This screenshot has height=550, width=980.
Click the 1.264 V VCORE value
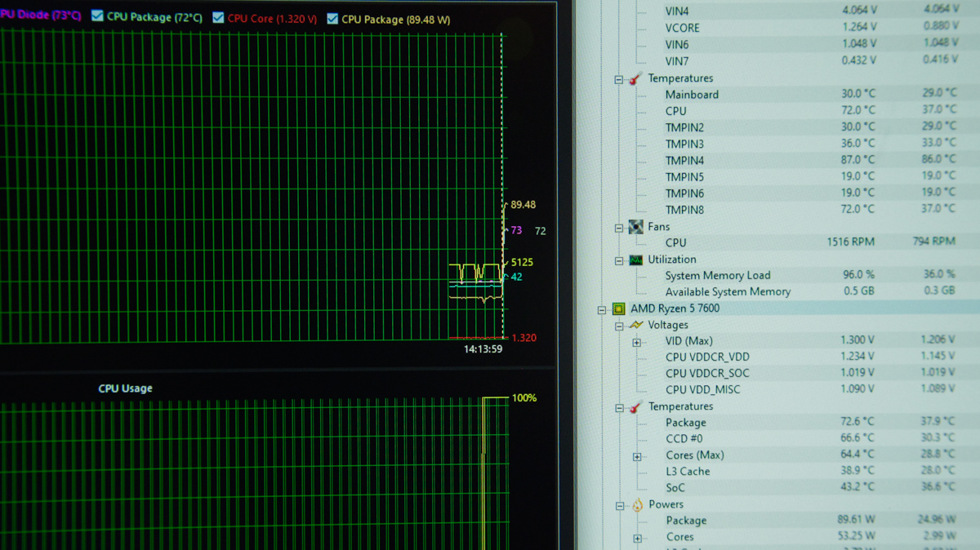tap(858, 27)
